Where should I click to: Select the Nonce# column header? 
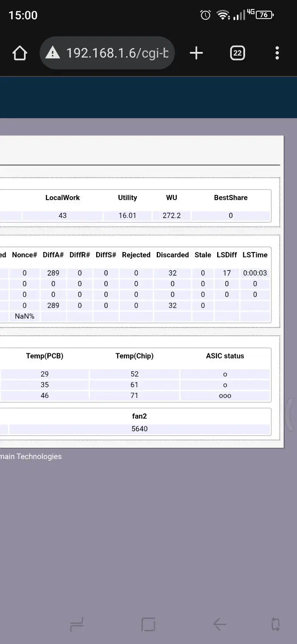(24, 255)
